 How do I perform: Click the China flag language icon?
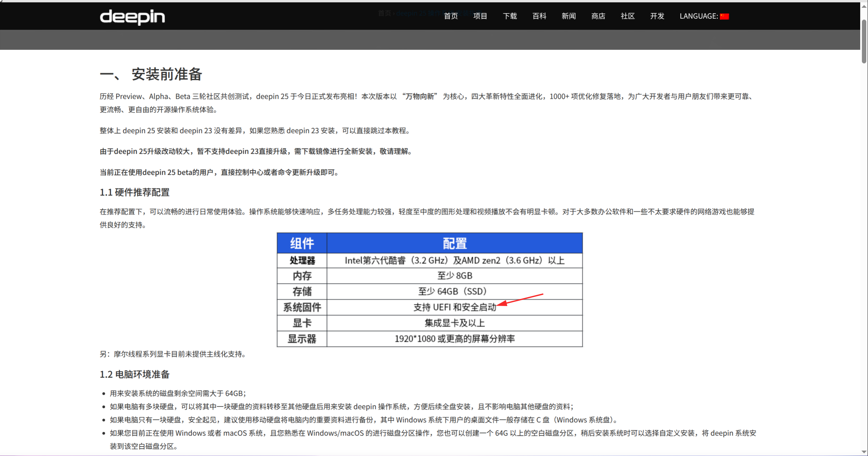724,16
